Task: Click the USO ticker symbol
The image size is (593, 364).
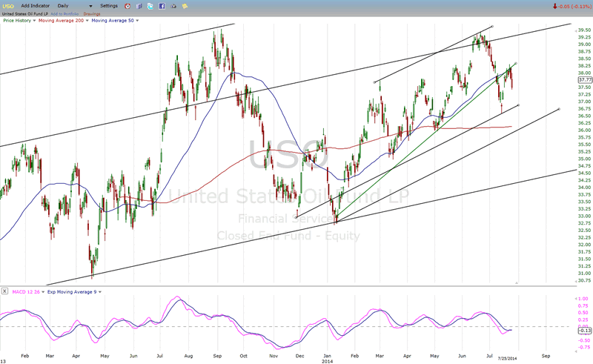Action: tap(8, 6)
